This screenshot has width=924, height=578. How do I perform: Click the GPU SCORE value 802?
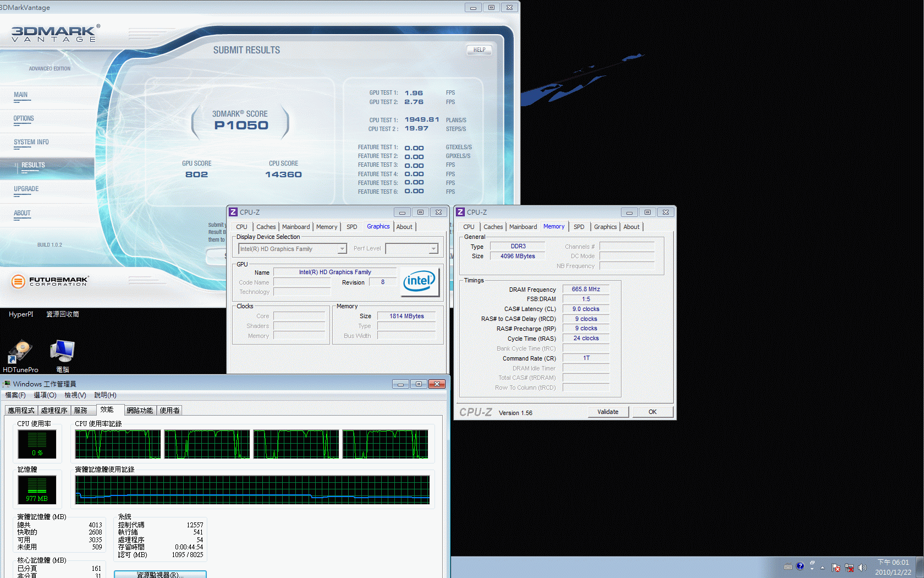[196, 175]
